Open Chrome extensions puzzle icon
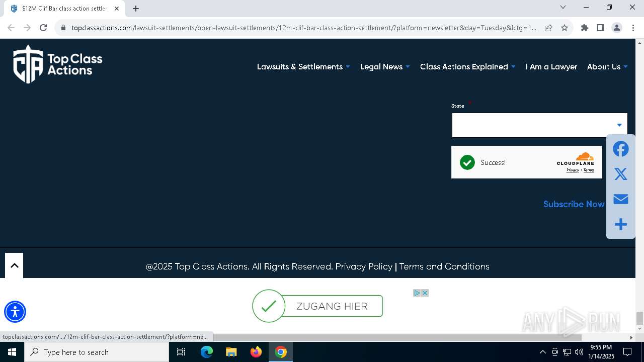 (x=585, y=28)
